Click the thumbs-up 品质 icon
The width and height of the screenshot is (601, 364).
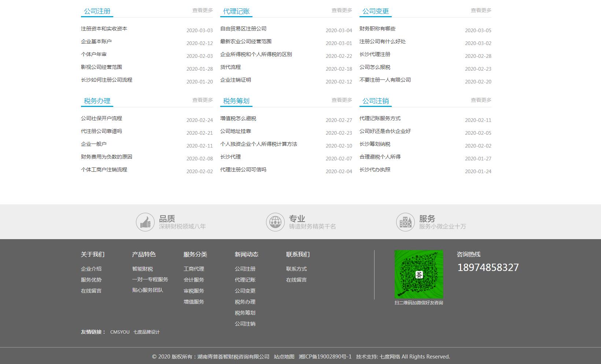[145, 222]
